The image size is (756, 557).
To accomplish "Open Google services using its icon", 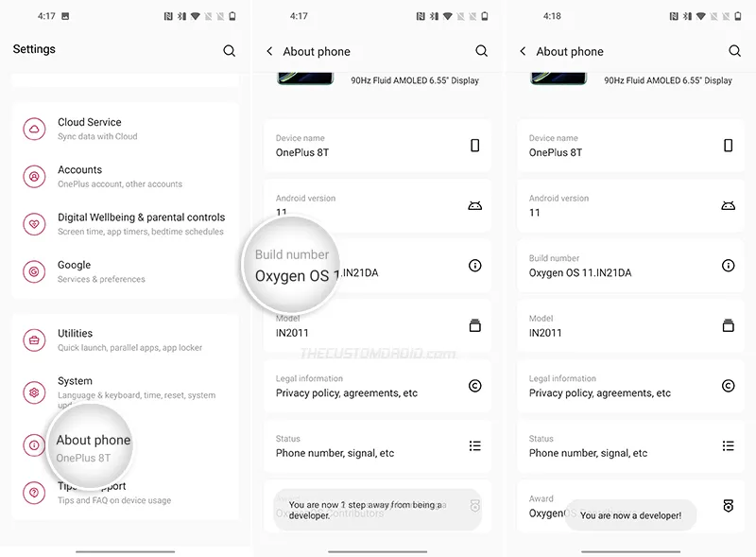I will [x=34, y=271].
